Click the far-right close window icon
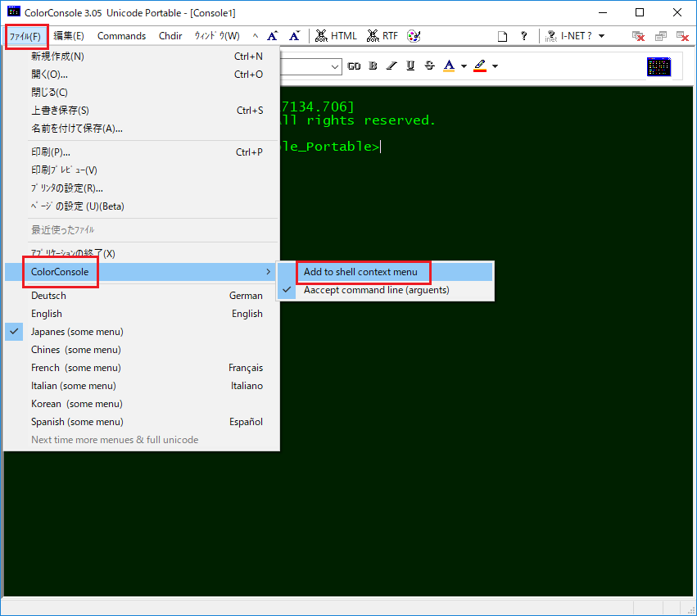 (x=682, y=36)
